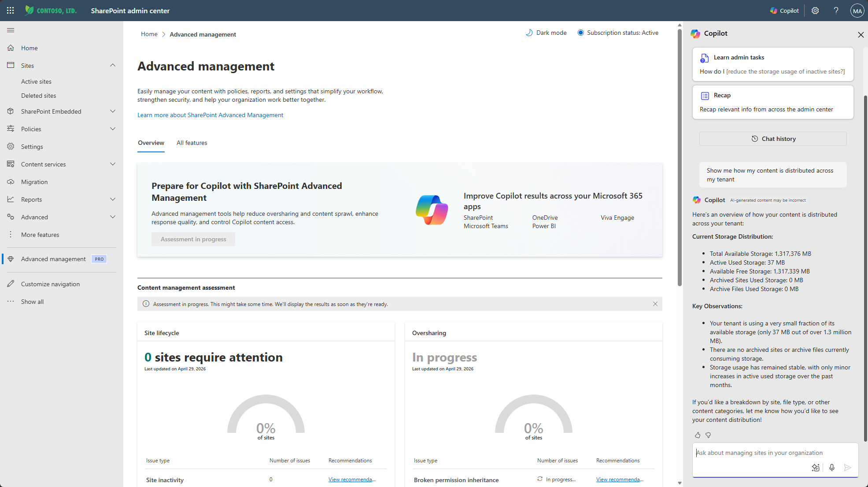Expand the Policies chevron
This screenshot has width=868, height=487.
point(113,129)
